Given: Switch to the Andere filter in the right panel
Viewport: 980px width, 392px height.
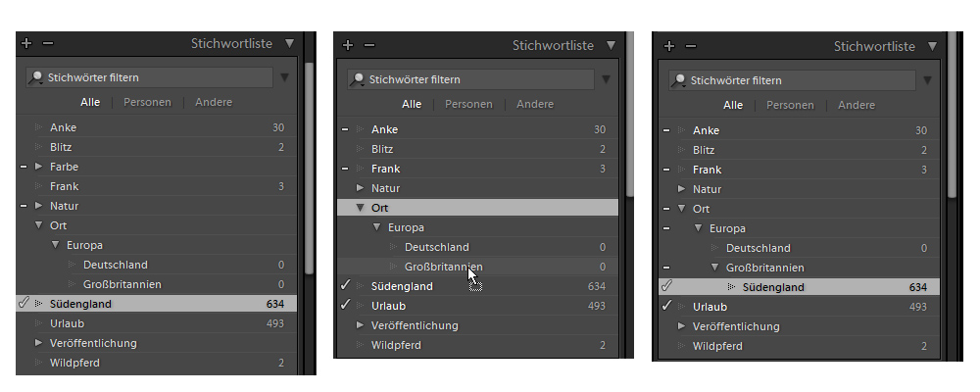Looking at the screenshot, I should (857, 105).
